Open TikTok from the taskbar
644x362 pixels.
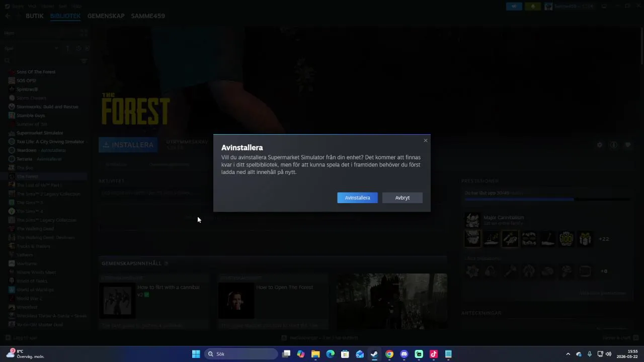433,354
